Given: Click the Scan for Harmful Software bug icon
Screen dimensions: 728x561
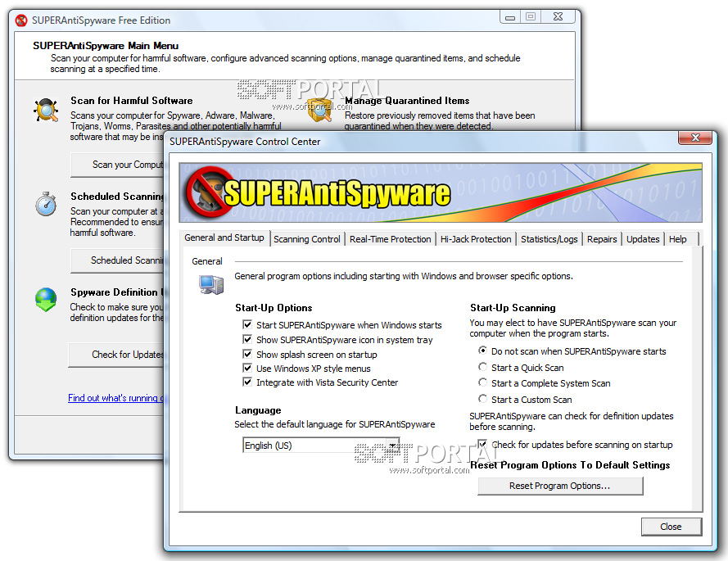Looking at the screenshot, I should point(46,110).
